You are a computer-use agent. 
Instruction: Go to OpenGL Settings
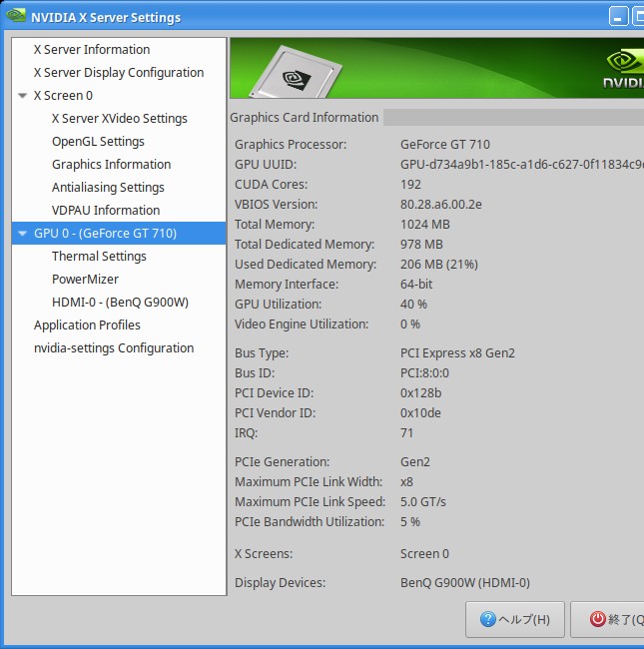[98, 142]
